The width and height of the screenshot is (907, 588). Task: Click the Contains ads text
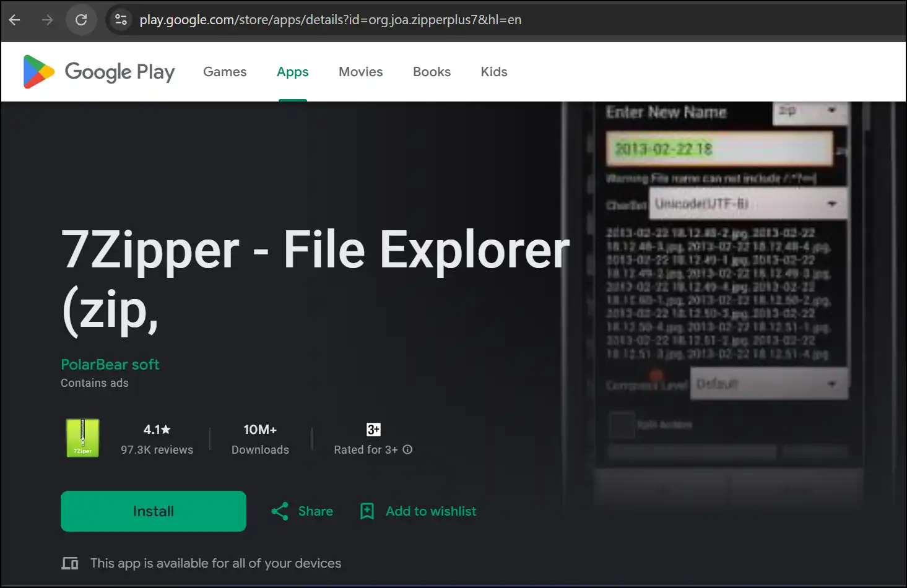95,383
